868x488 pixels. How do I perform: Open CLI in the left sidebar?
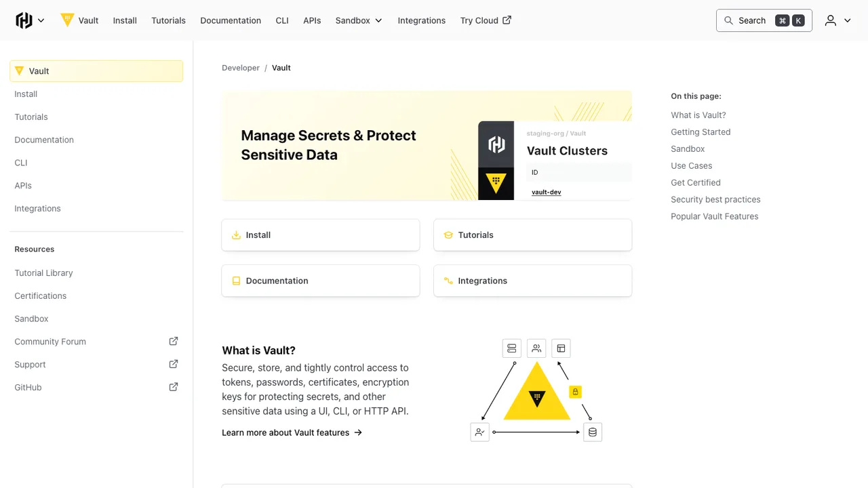tap(21, 163)
